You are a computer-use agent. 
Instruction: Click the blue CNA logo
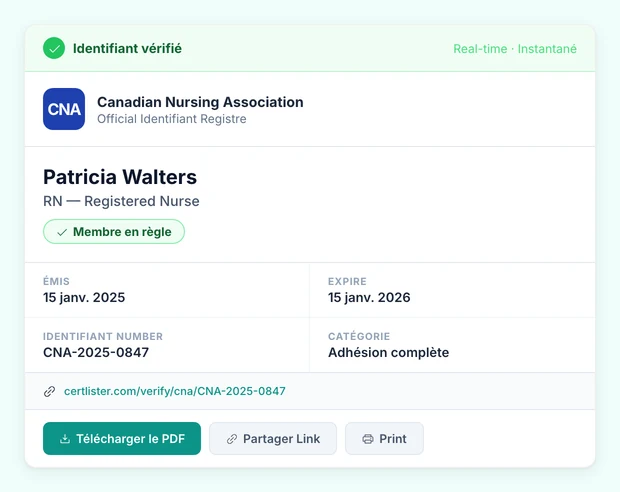tap(64, 109)
